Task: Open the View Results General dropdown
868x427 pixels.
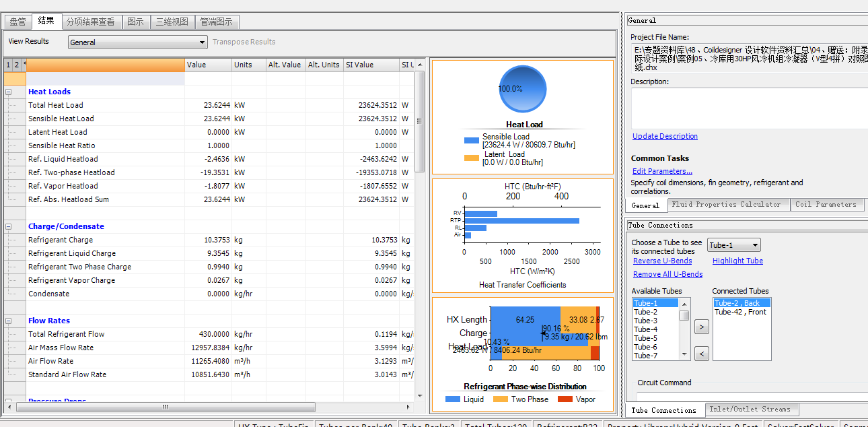Action: (137, 42)
